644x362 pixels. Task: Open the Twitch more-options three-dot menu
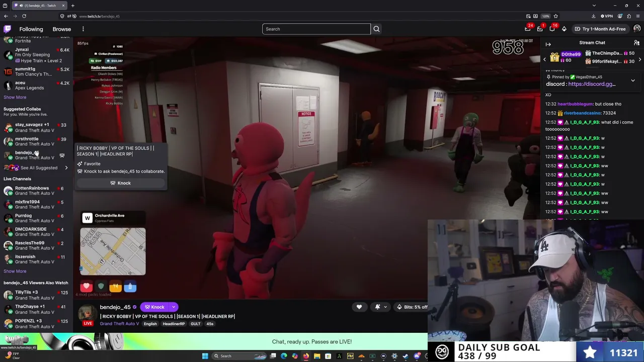[x=83, y=29]
